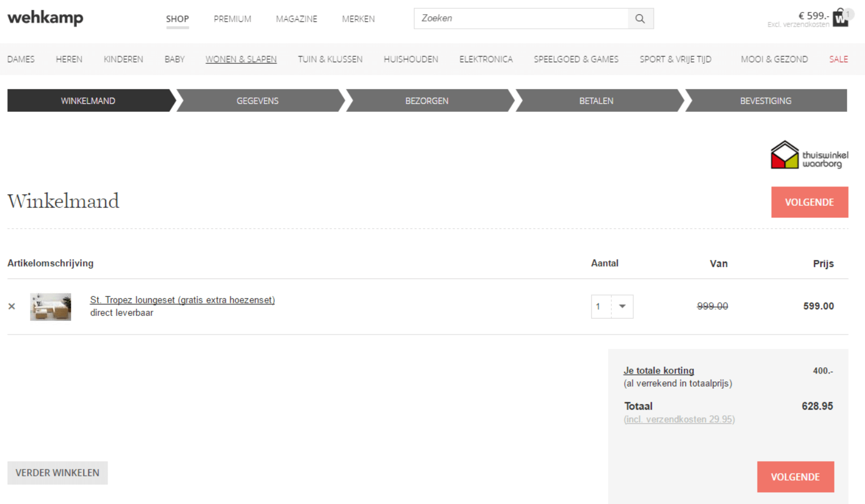
Task: Open the SPORT & VRIJE TIJD category
Action: pyautogui.click(x=676, y=59)
